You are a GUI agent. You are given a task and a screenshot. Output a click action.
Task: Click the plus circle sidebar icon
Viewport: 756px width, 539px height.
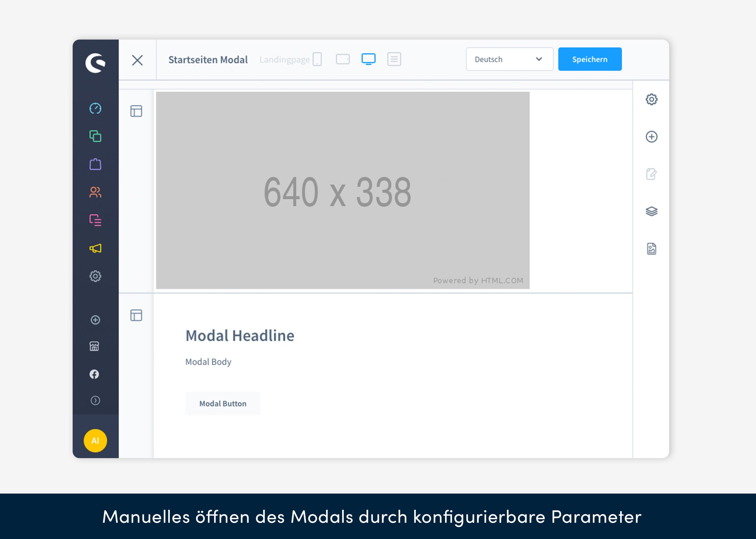coord(95,320)
